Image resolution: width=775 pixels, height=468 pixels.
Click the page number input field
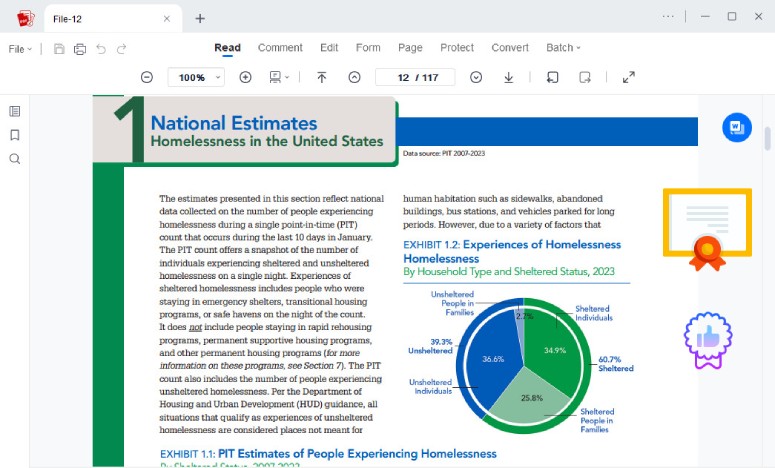(x=415, y=78)
